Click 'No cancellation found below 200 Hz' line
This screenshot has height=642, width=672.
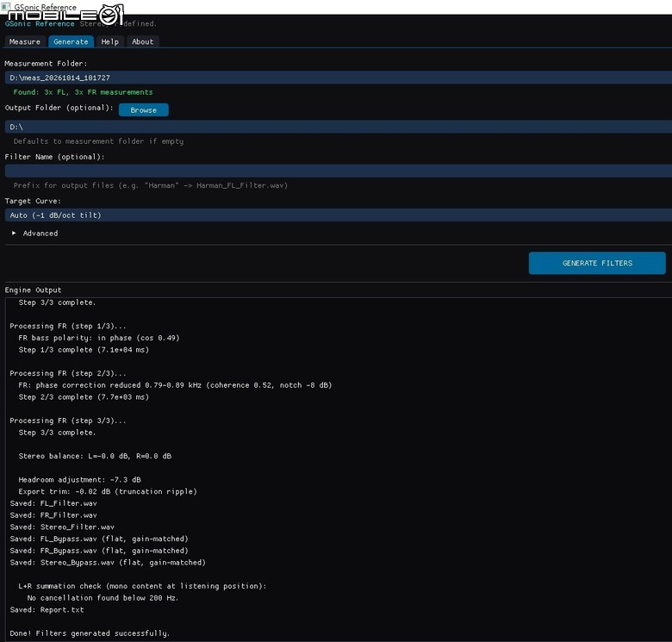[103, 598]
